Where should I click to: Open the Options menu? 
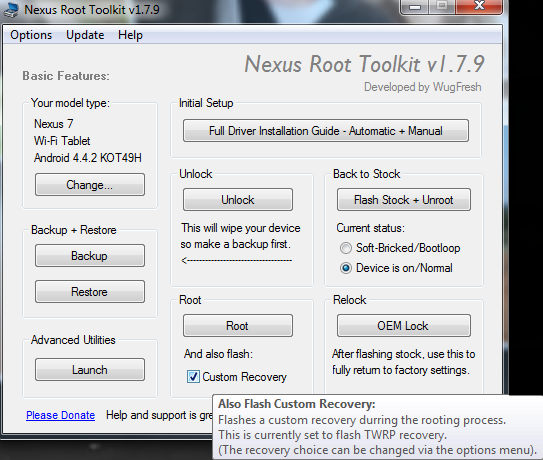(31, 35)
